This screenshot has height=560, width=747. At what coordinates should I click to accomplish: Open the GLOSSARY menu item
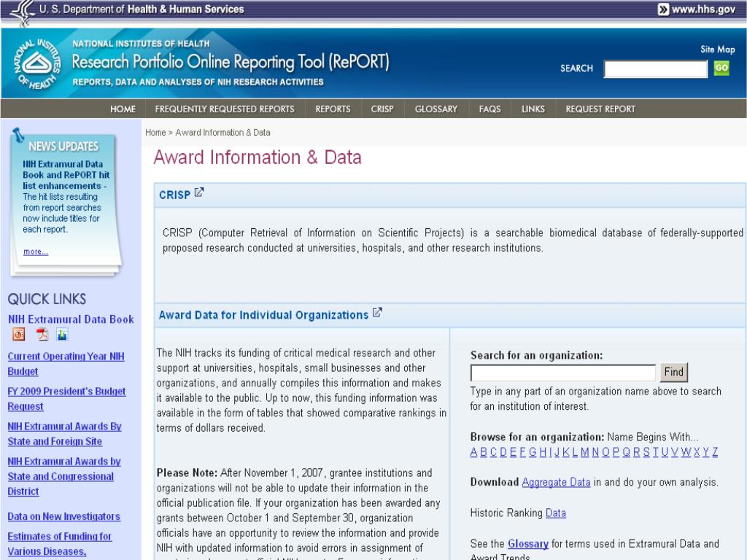point(436,109)
